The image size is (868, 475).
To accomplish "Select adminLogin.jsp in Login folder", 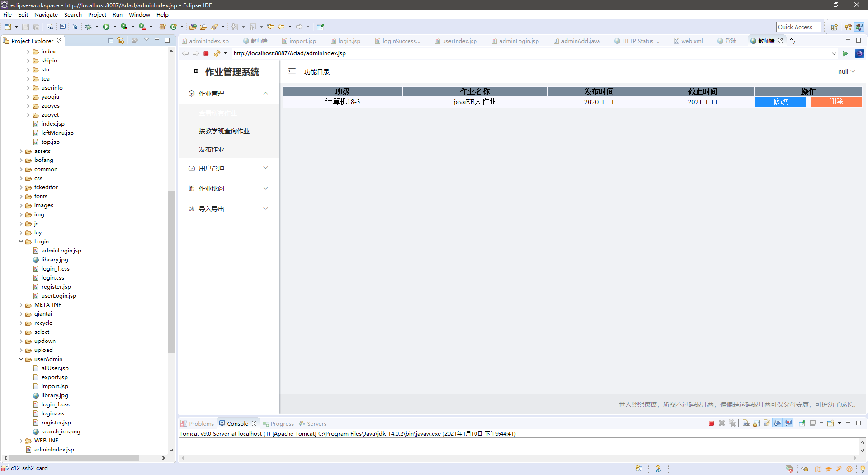I will click(61, 251).
